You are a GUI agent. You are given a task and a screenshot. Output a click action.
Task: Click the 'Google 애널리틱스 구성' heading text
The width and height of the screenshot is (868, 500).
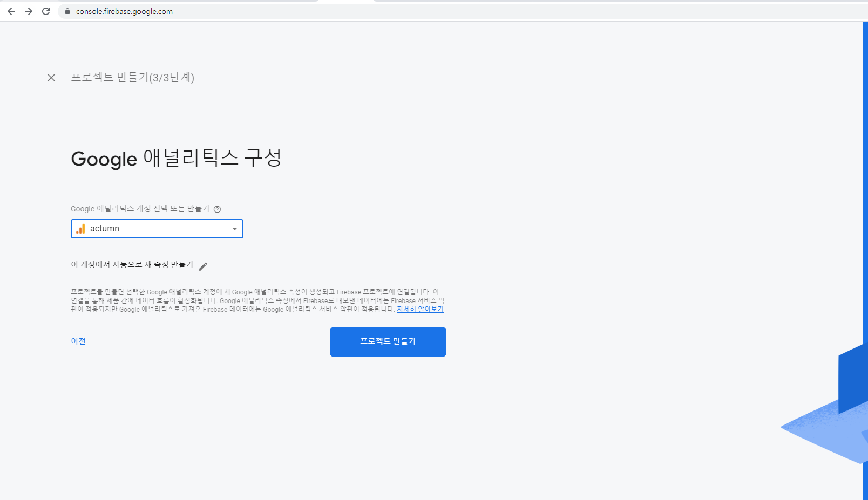pos(176,159)
